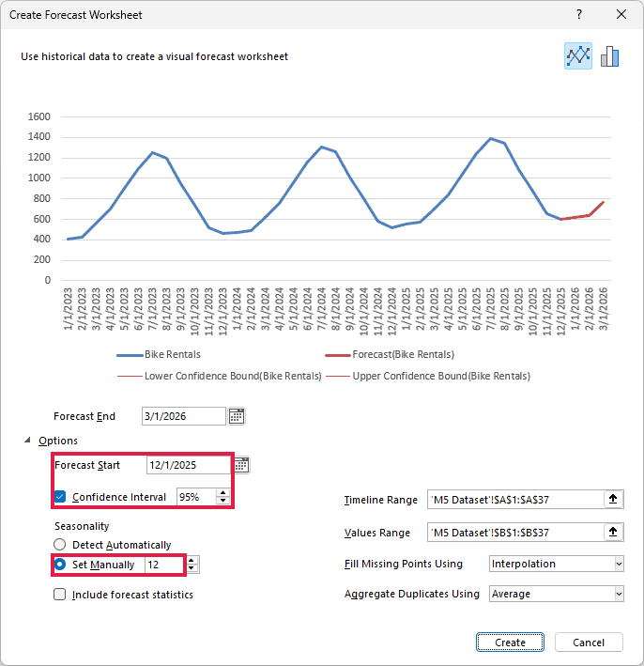Click the Upper Confidence Bound legend entry
Image resolution: width=644 pixels, height=666 pixels.
[427, 376]
